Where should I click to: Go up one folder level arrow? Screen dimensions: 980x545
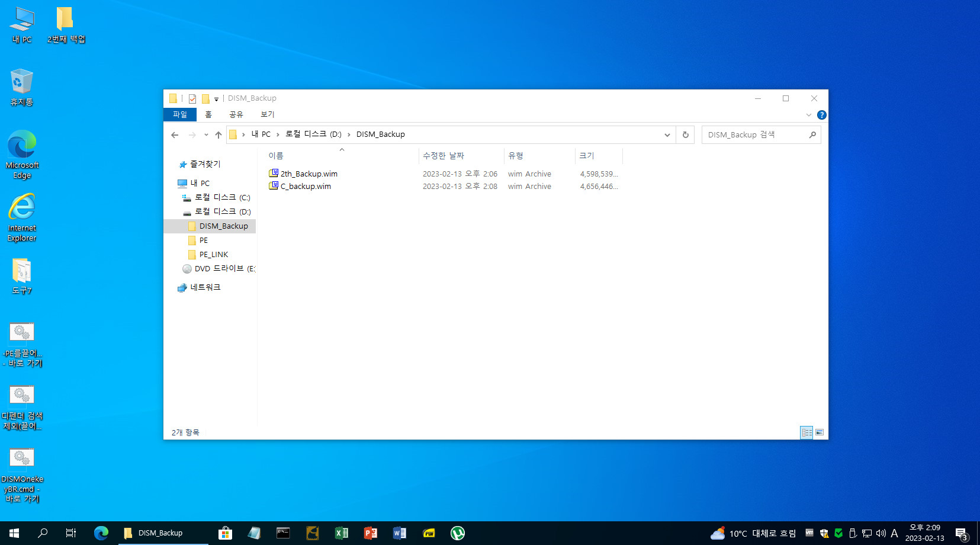coord(219,135)
